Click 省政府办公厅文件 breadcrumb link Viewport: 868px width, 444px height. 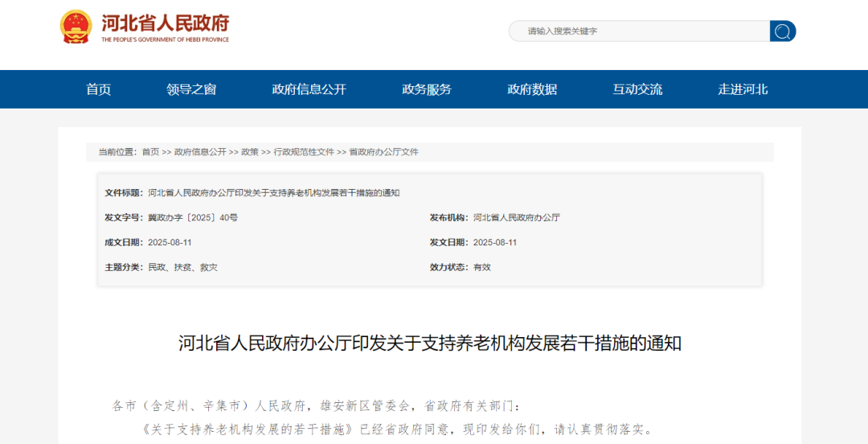(383, 152)
